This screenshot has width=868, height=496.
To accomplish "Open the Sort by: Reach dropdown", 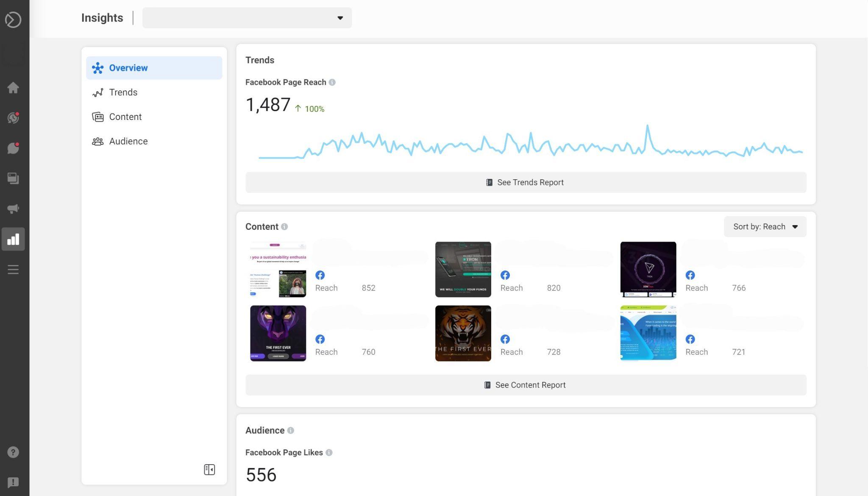I will 764,226.
